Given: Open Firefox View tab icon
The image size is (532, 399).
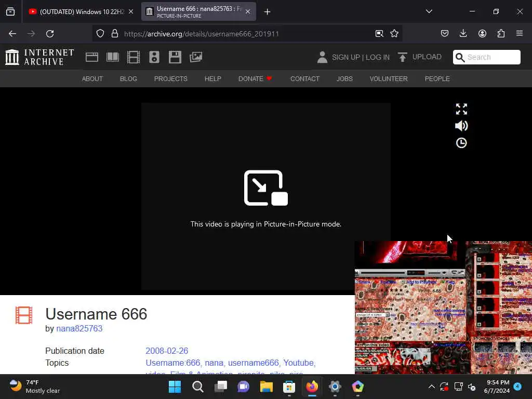Looking at the screenshot, I should 10,11.
